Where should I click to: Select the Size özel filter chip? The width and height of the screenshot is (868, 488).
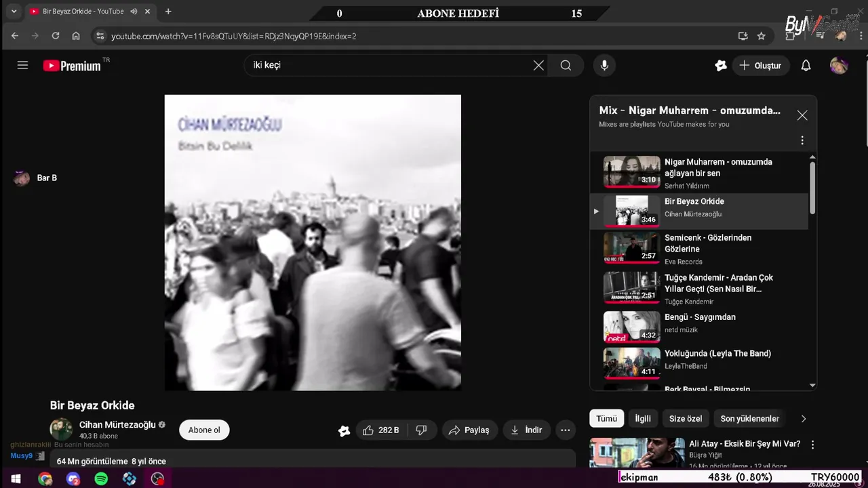[686, 419]
